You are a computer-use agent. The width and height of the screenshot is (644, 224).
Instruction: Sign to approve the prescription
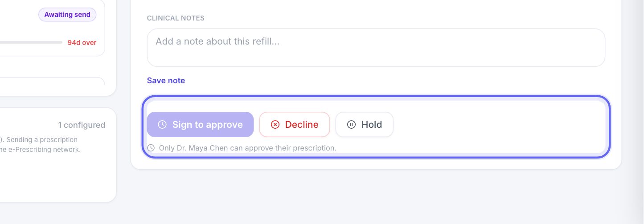tap(200, 124)
